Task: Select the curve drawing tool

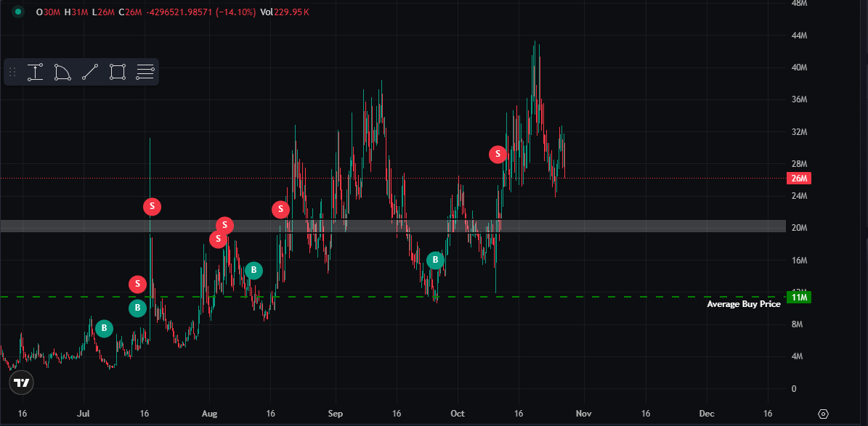Action: click(61, 72)
